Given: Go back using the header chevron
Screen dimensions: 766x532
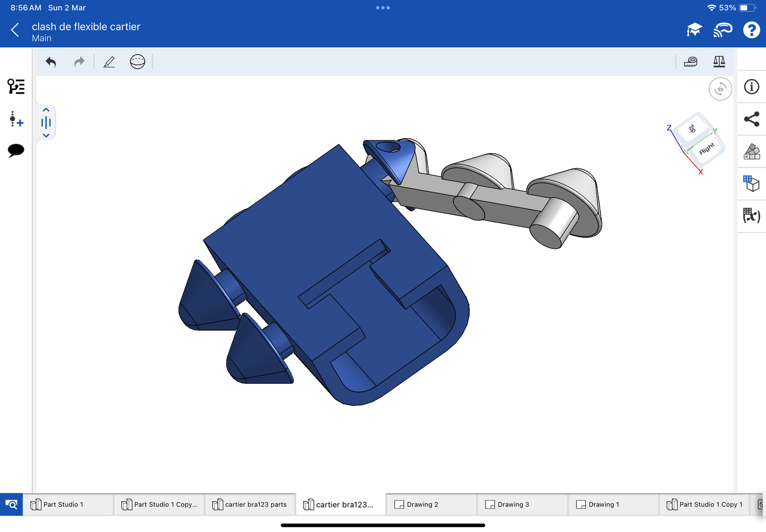Looking at the screenshot, I should (15, 30).
